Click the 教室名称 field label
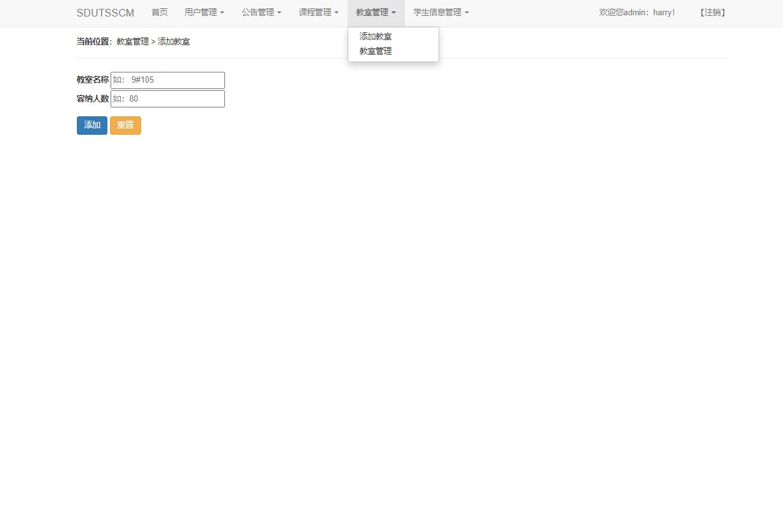The width and height of the screenshot is (783, 532). (x=93, y=79)
